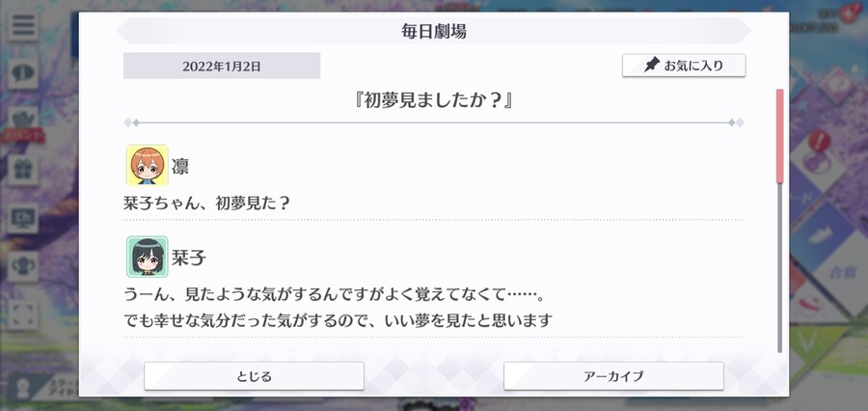Click 凛's orange-haired avatar thumbnail

(x=147, y=166)
